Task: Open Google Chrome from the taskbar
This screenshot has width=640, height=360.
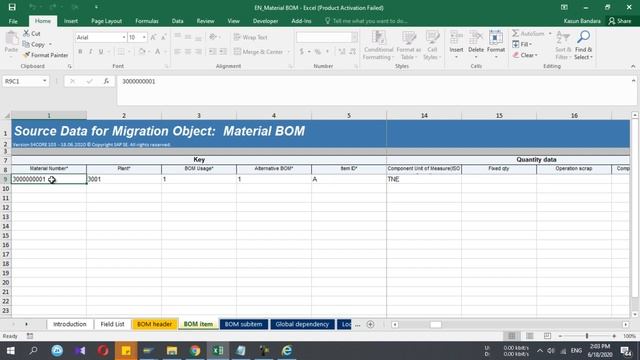Action: 195,351
